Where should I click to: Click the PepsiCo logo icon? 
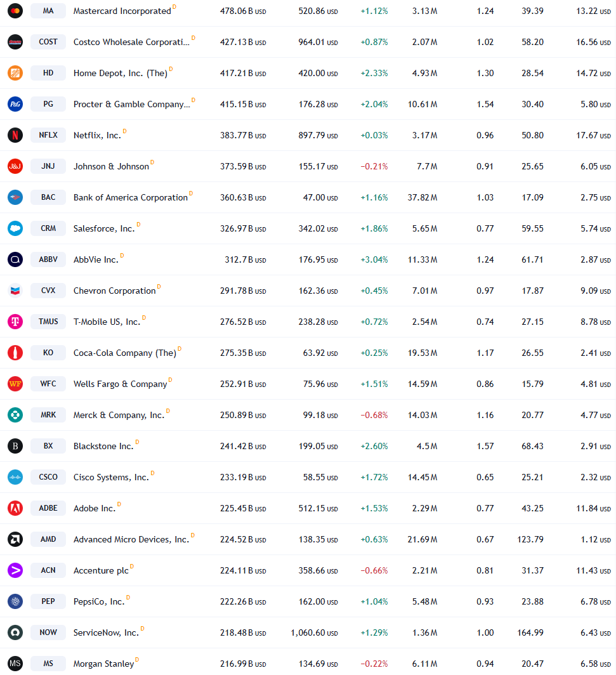point(15,601)
